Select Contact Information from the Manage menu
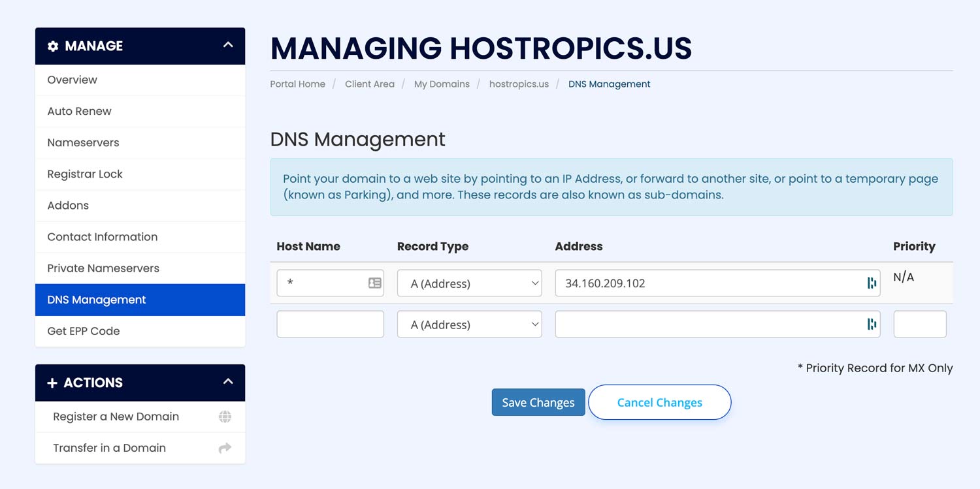The width and height of the screenshot is (980, 489). pos(102,237)
